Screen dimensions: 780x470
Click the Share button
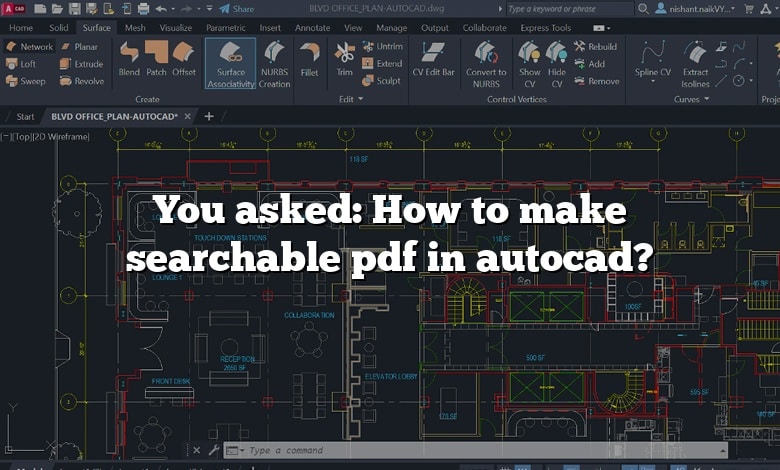(237, 8)
